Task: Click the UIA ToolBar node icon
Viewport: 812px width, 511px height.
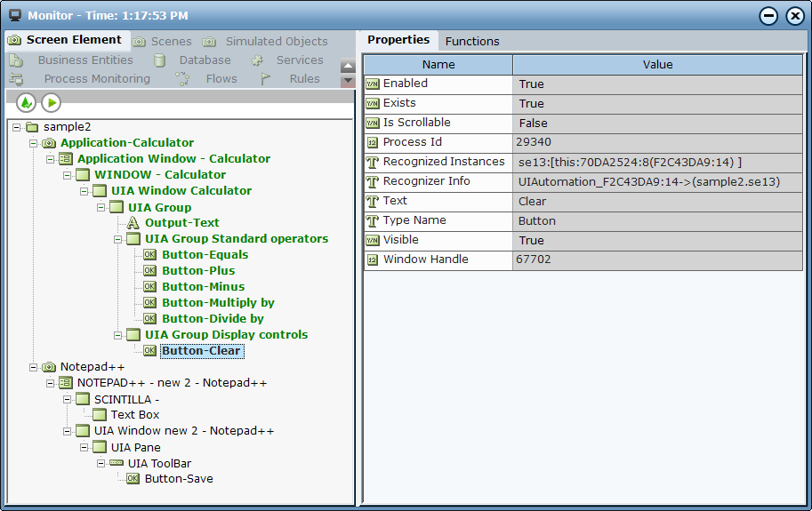Action: (x=116, y=463)
